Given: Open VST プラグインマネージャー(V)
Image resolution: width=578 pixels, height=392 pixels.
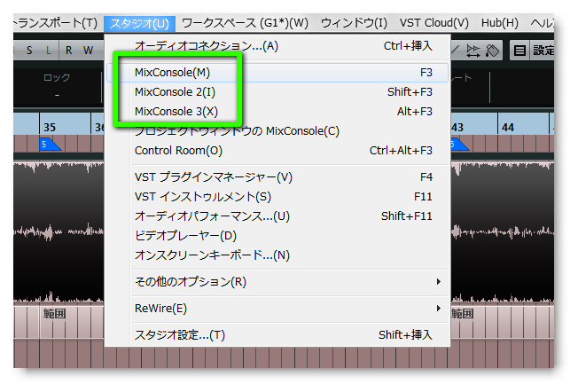Looking at the screenshot, I should [x=277, y=177].
